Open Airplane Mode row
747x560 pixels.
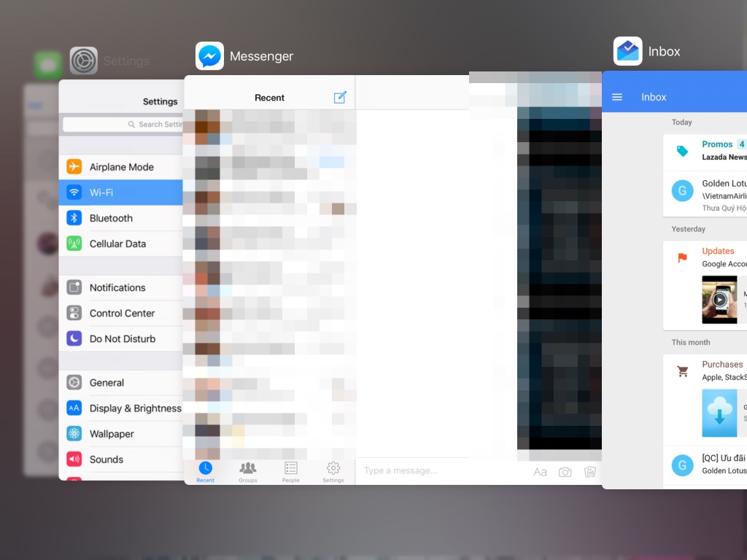121,167
